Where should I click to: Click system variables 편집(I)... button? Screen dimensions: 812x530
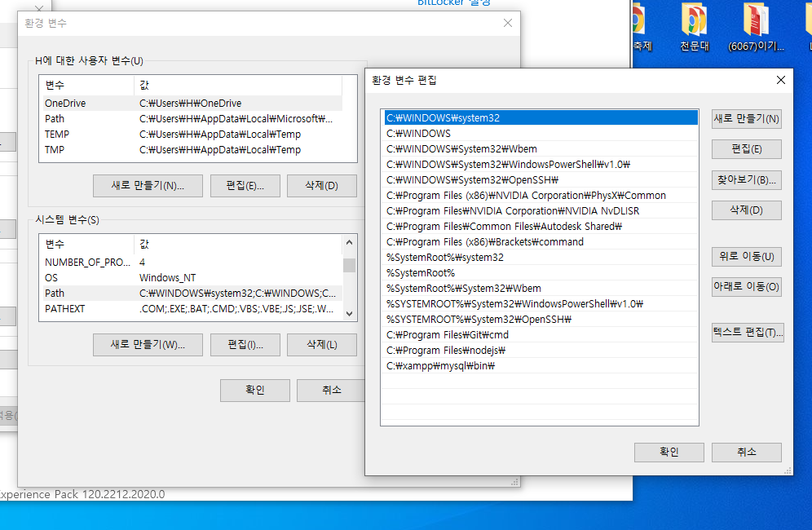pos(245,345)
